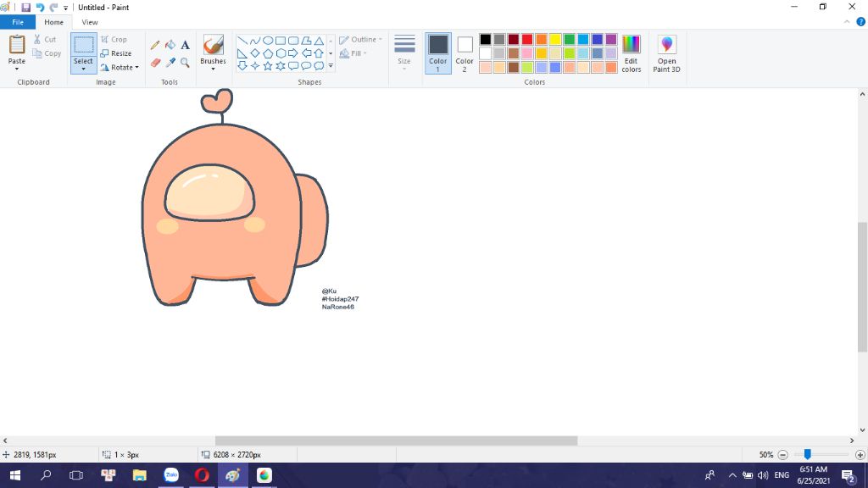Open the Windows Start menu

15,475
